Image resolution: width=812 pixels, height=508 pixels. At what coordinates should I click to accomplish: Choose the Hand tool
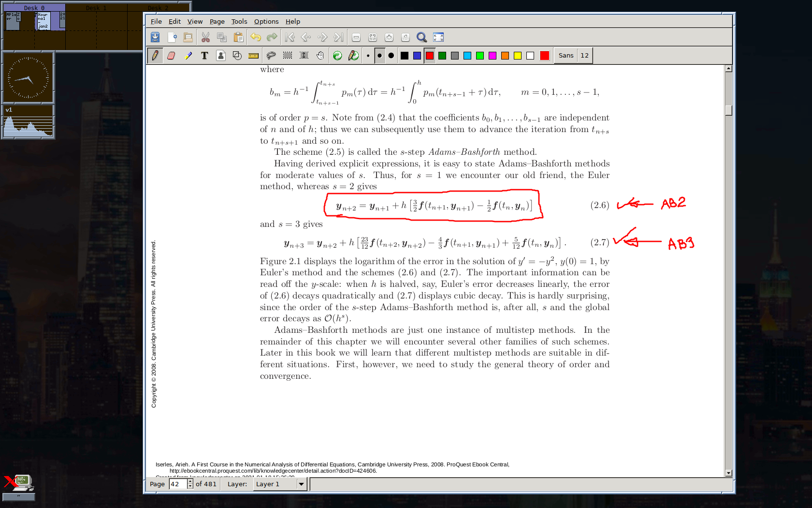(x=320, y=56)
